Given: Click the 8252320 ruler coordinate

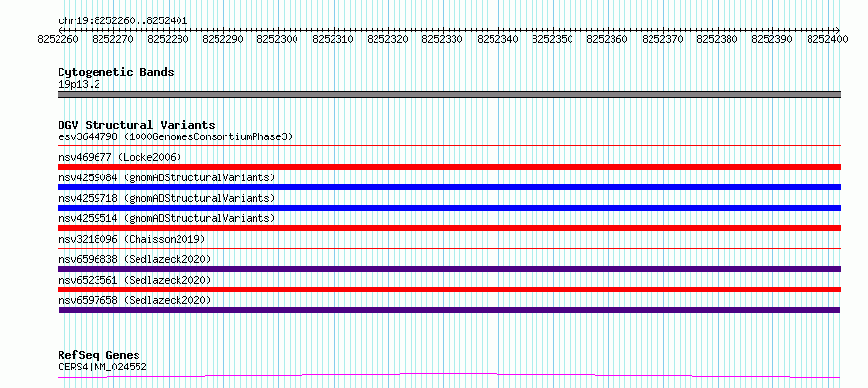Looking at the screenshot, I should [x=387, y=39].
